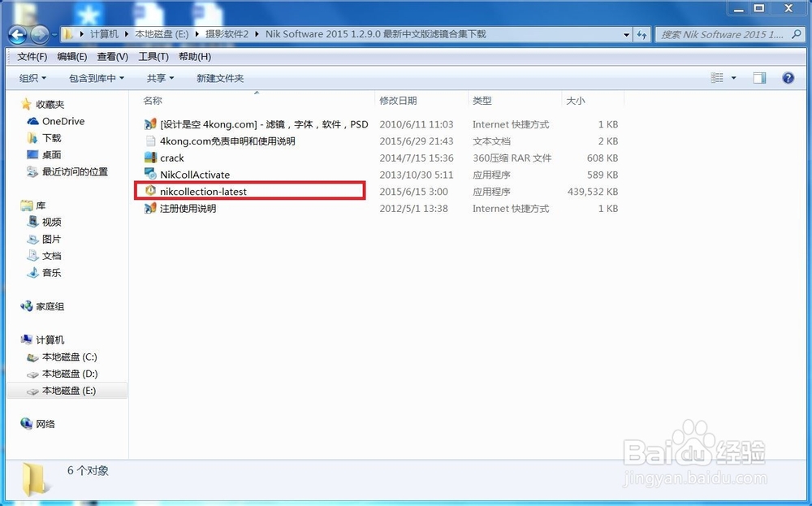Open OneDrive in the navigation pane

pyautogui.click(x=63, y=121)
